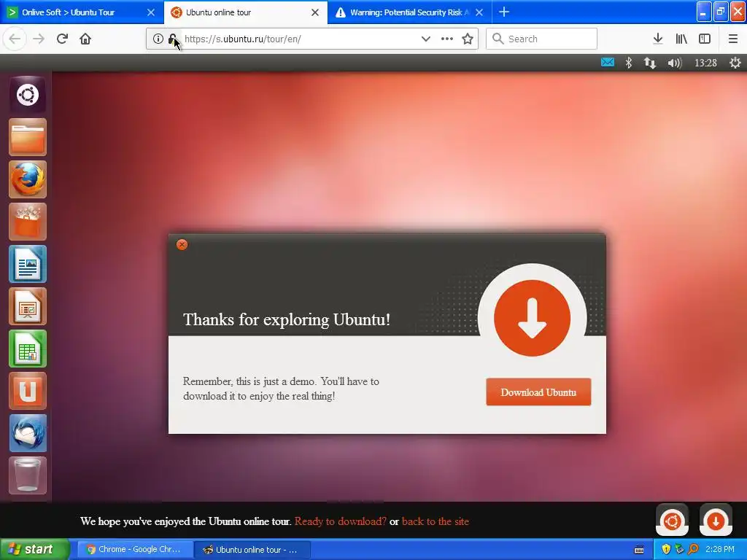Follow the back to the site link

(x=436, y=521)
